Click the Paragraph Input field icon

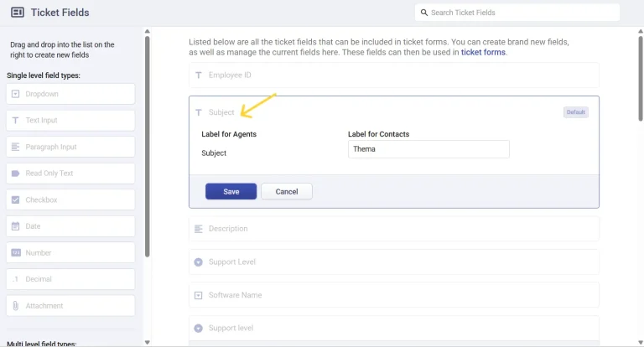click(16, 147)
